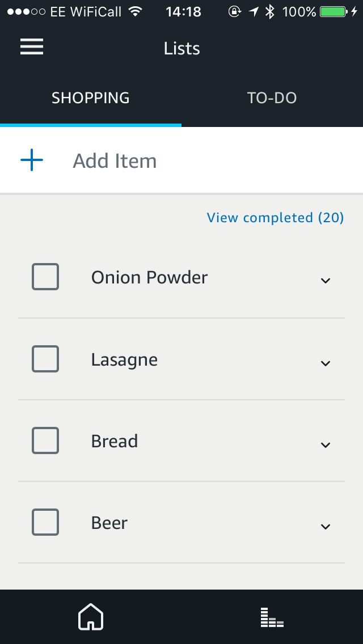Screen dimensions: 363x644
Task: Mark Lasagne as completed
Action: coord(45,359)
